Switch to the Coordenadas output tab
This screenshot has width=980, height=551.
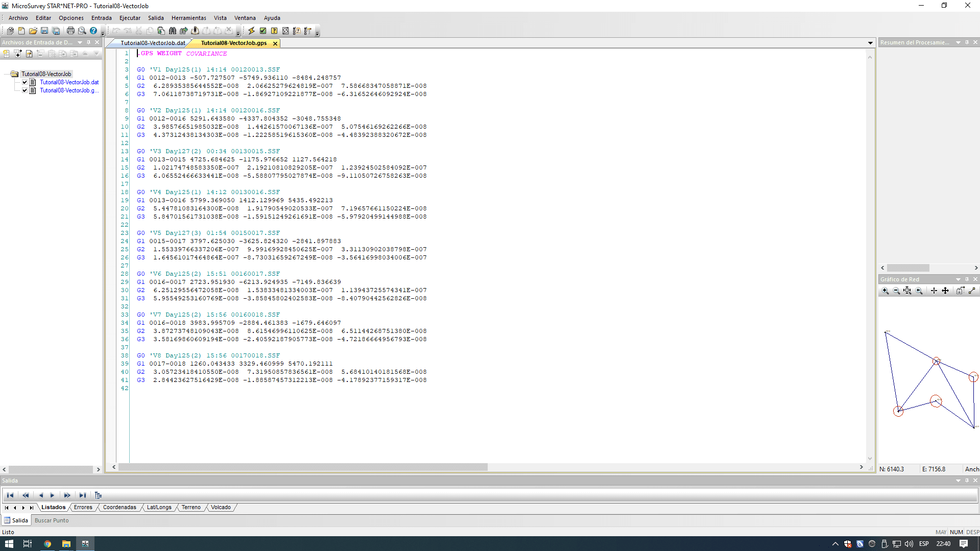119,507
